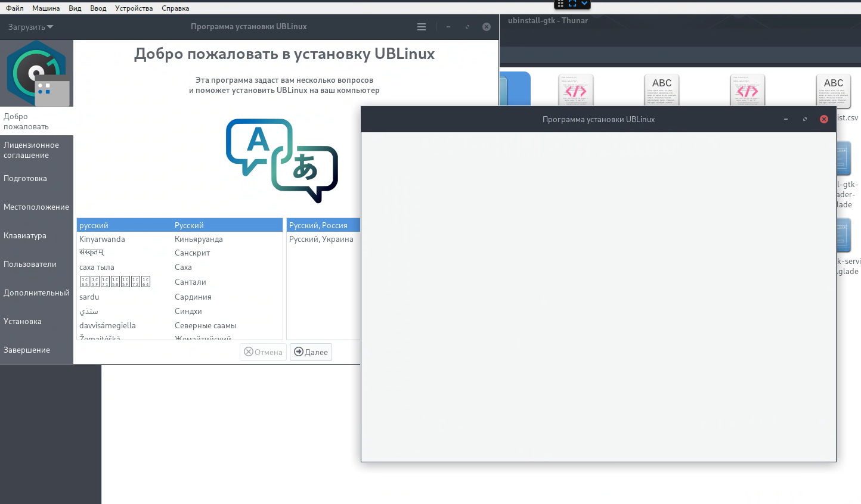The height and width of the screenshot is (504, 861).
Task: Minimize the empty front installer dialog
Action: pyautogui.click(x=786, y=119)
